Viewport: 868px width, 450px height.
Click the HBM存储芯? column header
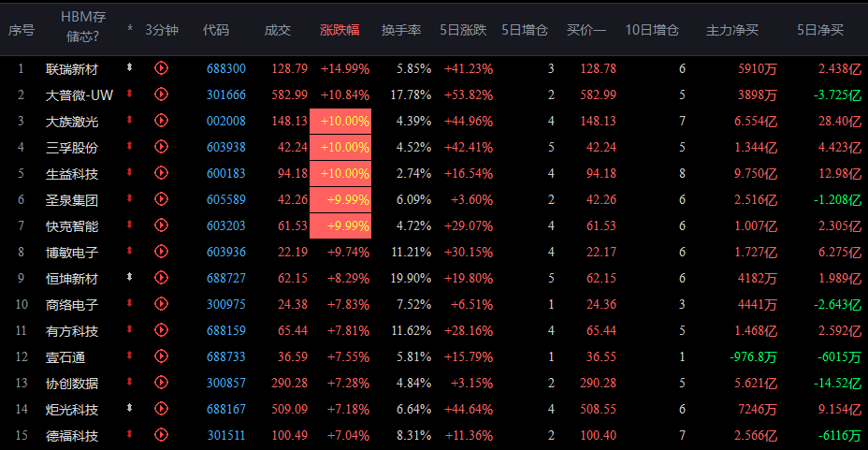83,26
